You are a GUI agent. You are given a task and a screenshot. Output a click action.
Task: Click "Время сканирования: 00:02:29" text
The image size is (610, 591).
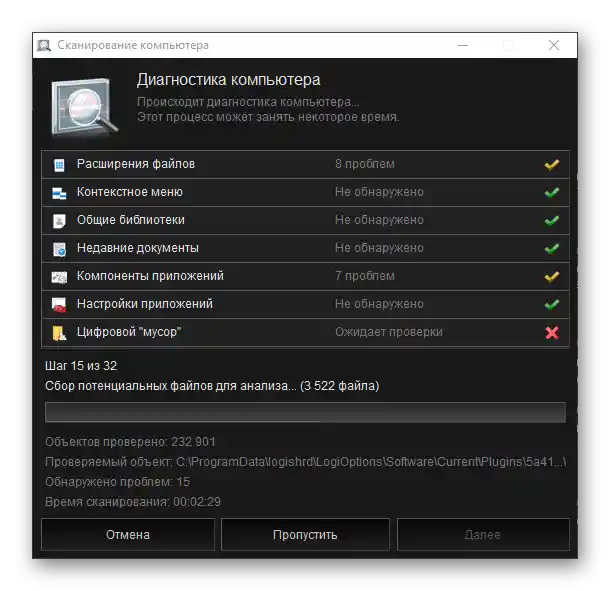click(133, 502)
